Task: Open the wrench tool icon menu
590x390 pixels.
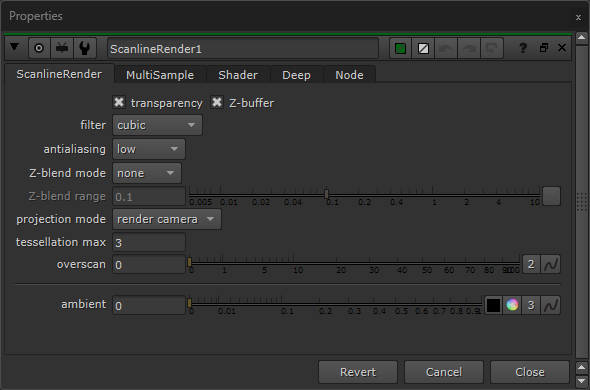Action: pos(85,48)
